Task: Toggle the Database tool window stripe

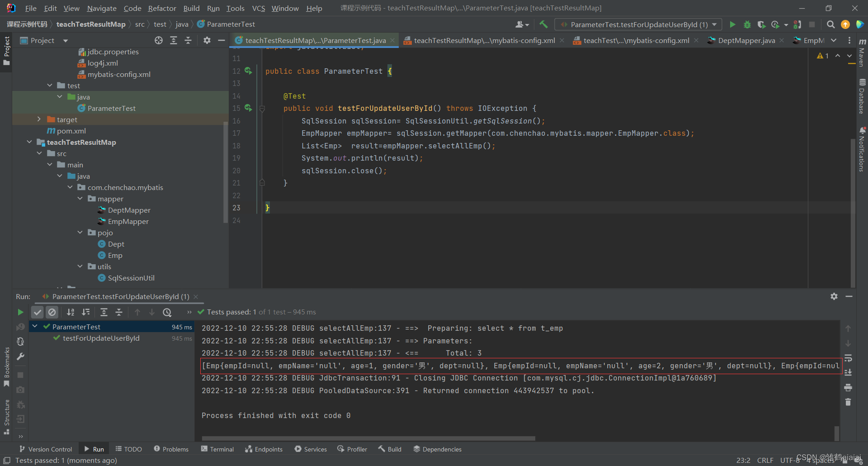Action: (x=862, y=96)
